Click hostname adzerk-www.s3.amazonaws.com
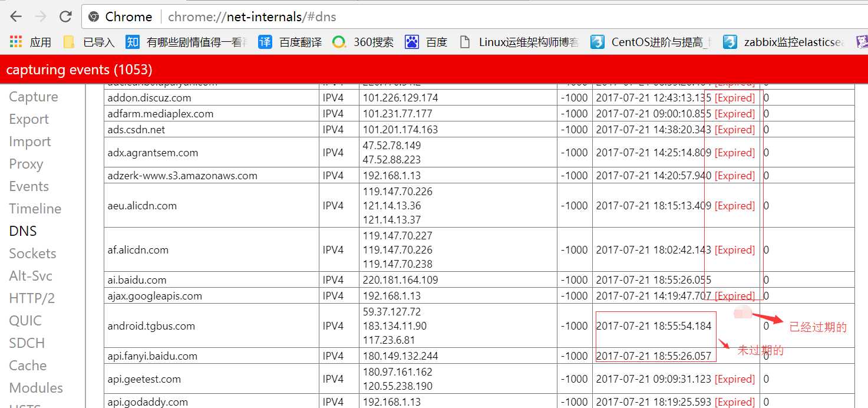Viewport: 868px width, 408px height. [182, 176]
